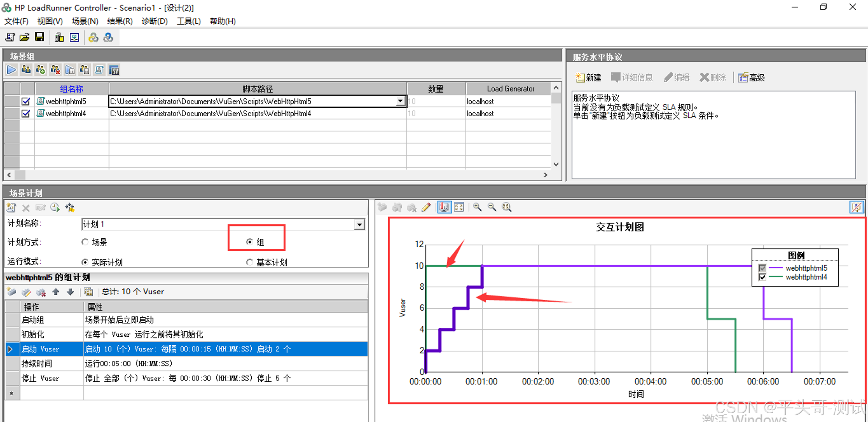Start the scenario with the Run button
This screenshot has height=422, width=868.
tap(11, 70)
